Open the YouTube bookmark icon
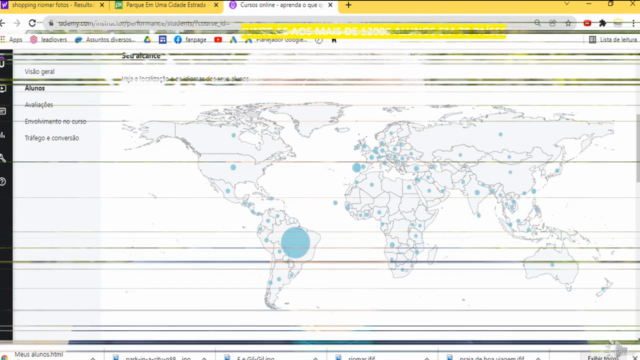The width and height of the screenshot is (640, 360). pyautogui.click(x=218, y=40)
